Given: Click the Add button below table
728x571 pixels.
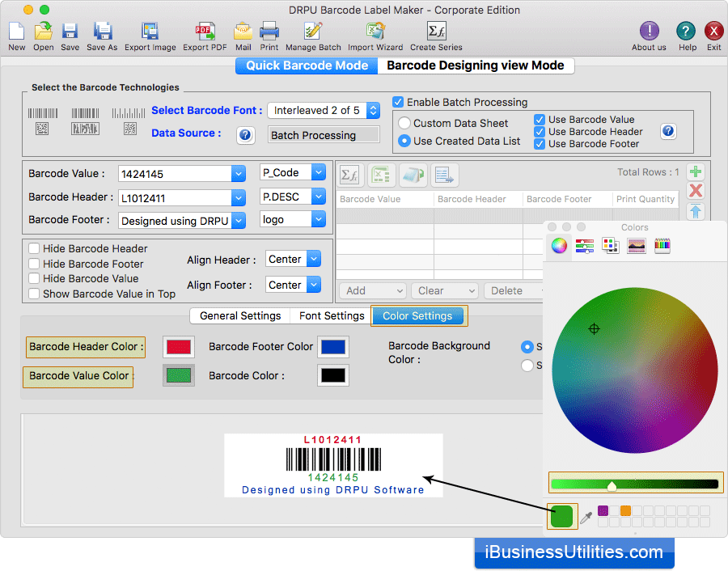Looking at the screenshot, I should [x=373, y=290].
